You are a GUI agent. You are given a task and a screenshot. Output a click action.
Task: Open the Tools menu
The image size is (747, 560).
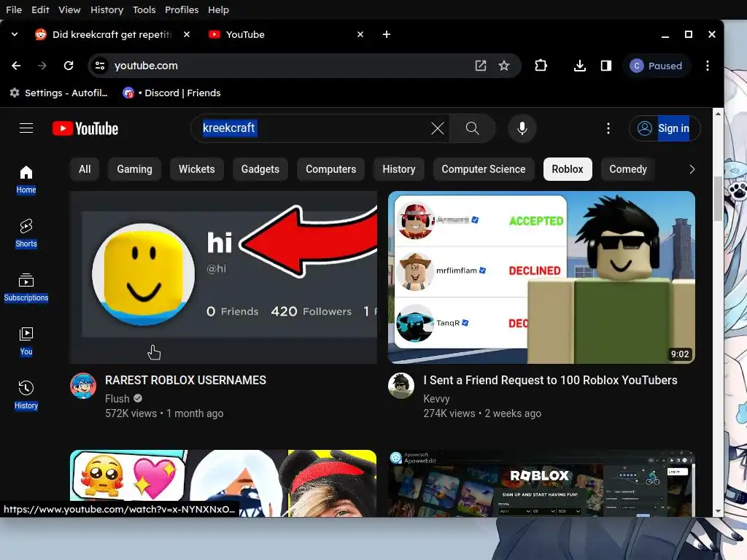pyautogui.click(x=144, y=9)
